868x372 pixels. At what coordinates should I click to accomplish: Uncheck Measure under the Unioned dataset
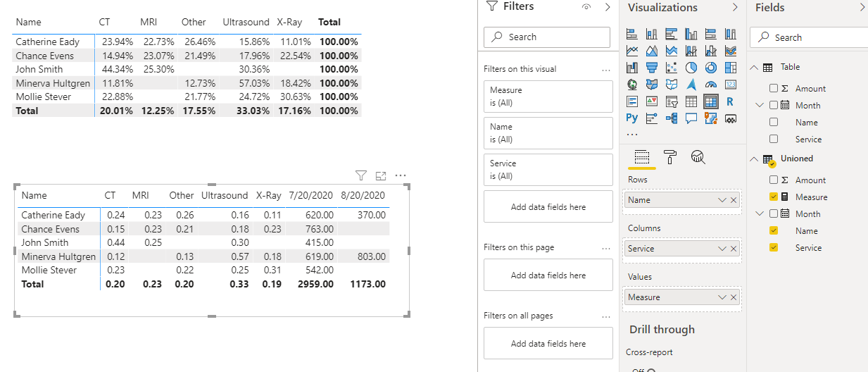[774, 197]
